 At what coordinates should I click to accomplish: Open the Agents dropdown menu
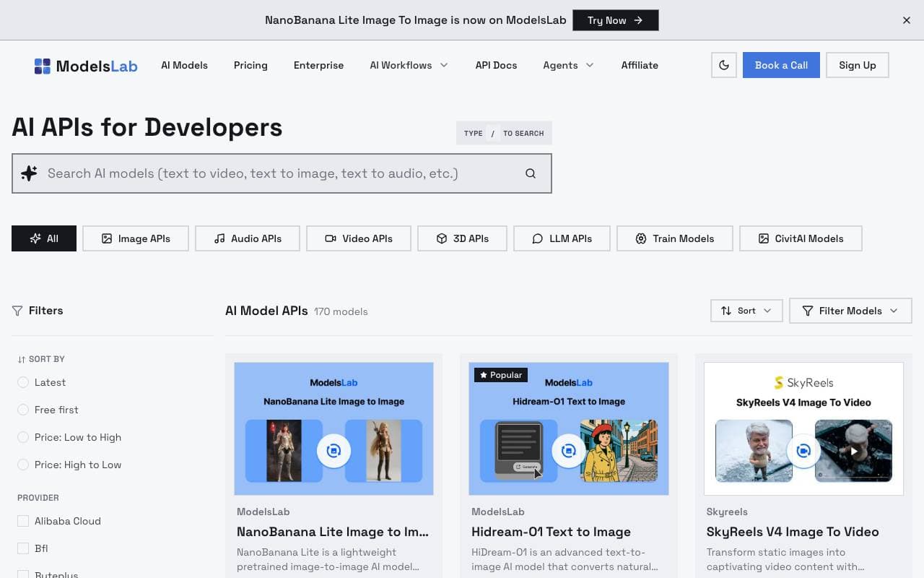coord(569,65)
